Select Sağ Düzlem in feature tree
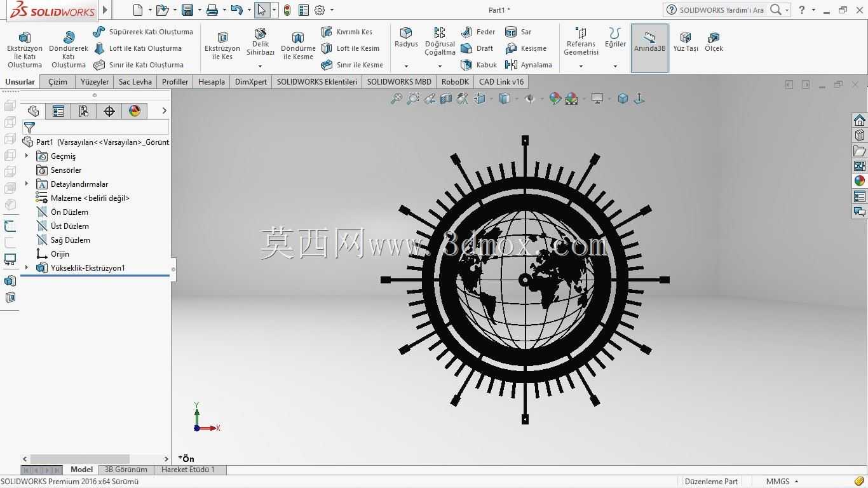 pyautogui.click(x=71, y=240)
